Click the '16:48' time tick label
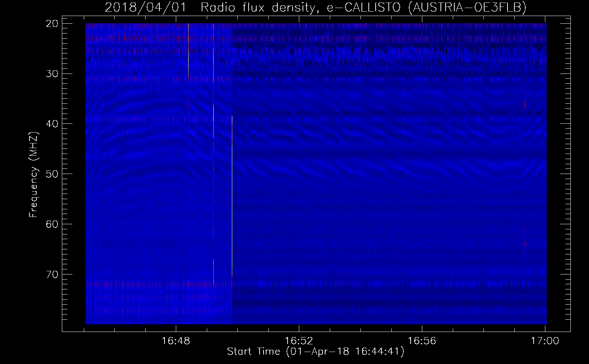The width and height of the screenshot is (589, 364). (176, 341)
